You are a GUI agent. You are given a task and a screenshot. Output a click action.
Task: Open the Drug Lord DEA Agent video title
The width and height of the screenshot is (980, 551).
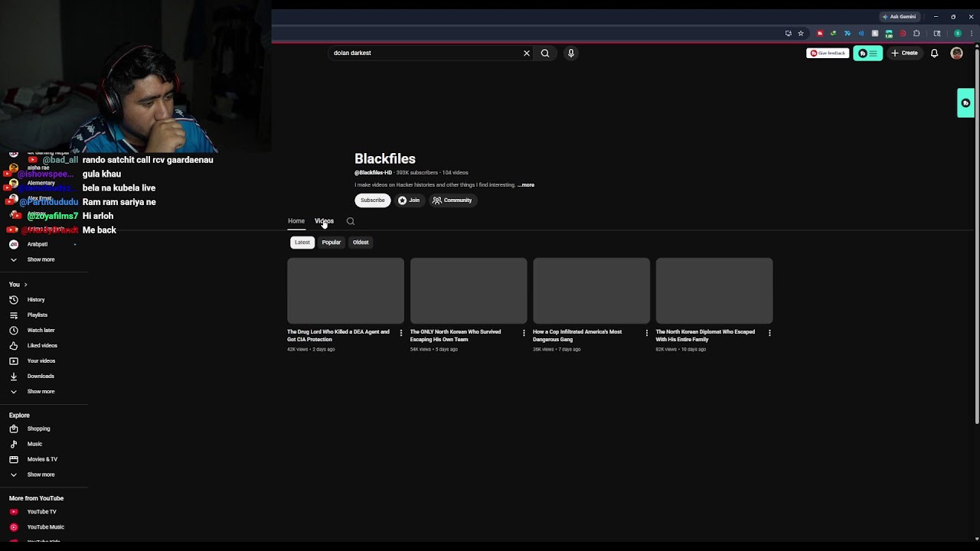click(x=338, y=336)
